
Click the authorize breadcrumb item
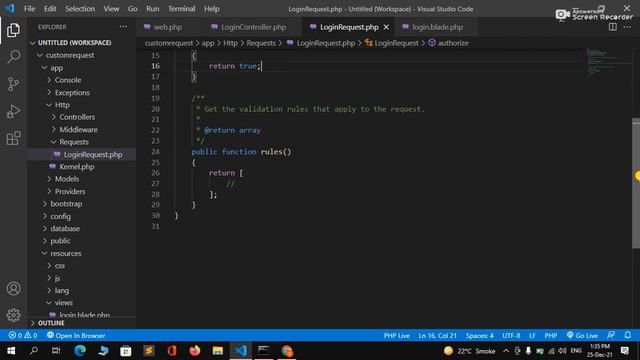448,43
